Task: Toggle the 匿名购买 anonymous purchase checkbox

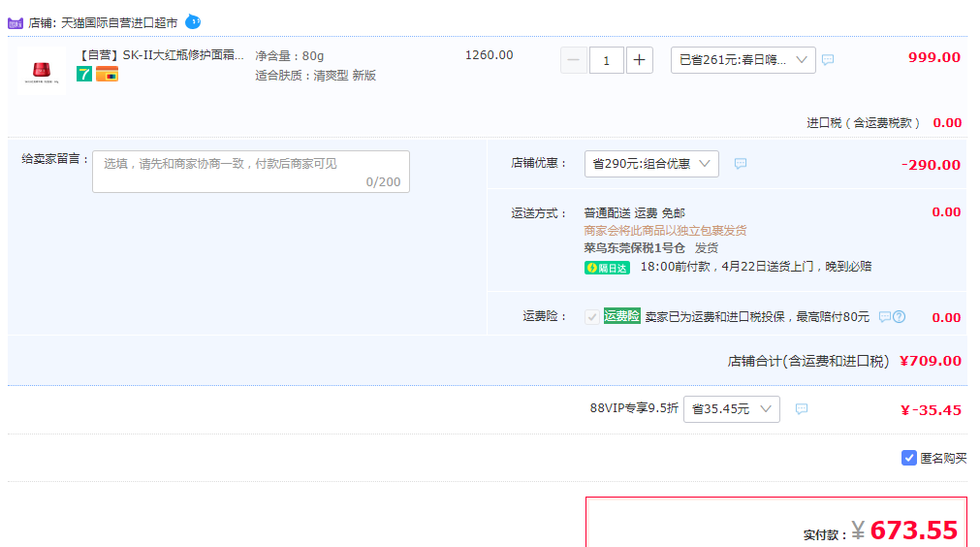Action: pos(908,458)
